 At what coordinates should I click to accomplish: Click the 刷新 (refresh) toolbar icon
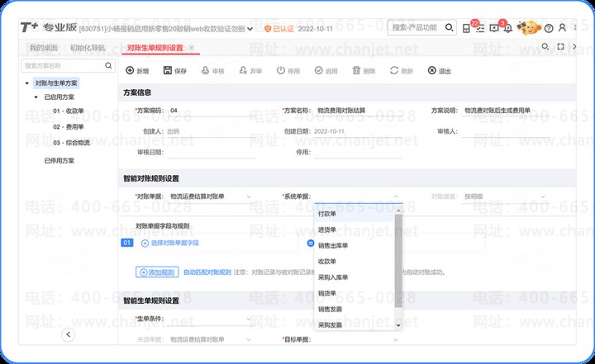coord(394,70)
